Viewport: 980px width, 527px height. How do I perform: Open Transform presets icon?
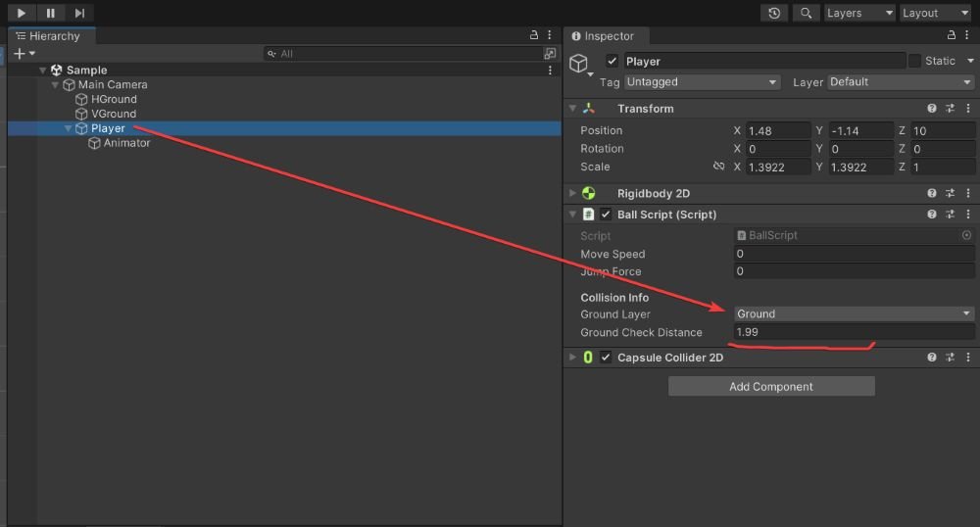coord(950,108)
